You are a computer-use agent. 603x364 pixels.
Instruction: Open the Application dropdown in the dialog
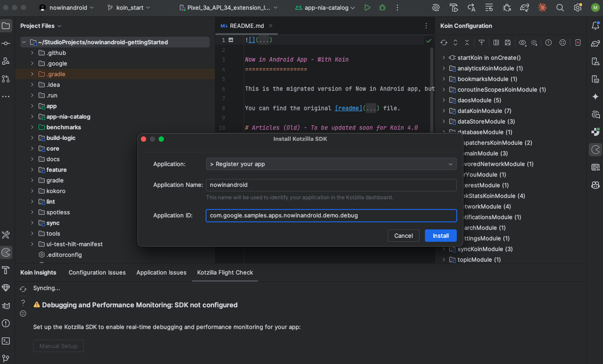331,164
